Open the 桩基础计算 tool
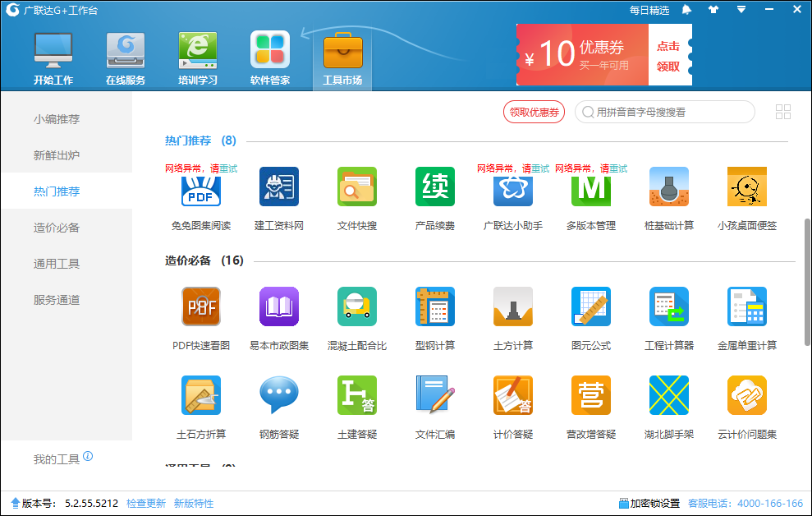This screenshot has width=812, height=516. click(669, 187)
